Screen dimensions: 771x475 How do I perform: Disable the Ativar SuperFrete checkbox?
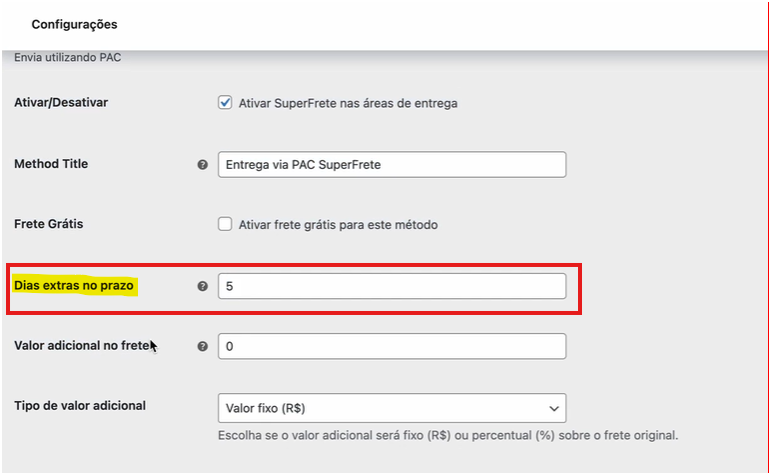tap(225, 103)
